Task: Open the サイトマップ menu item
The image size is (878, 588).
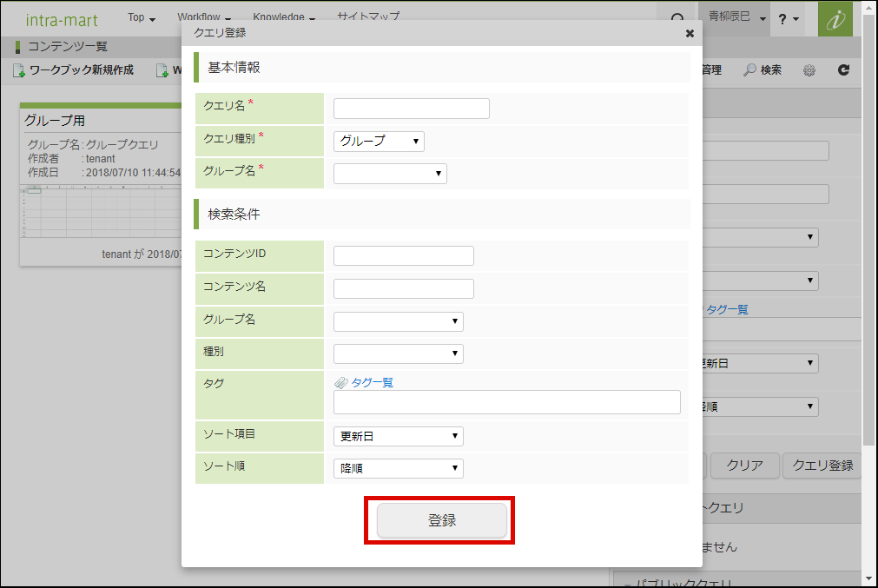Action: (367, 17)
